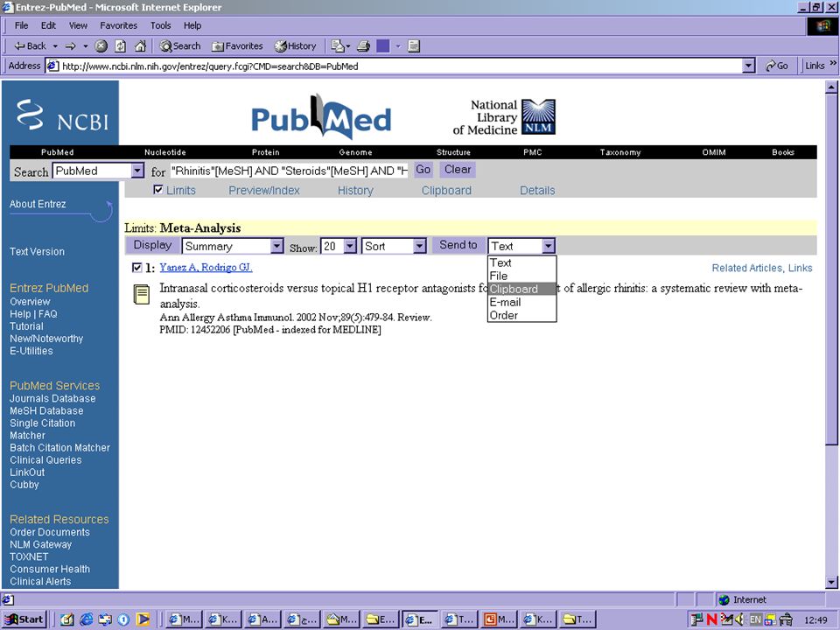Click the National Library of Medicine logo
The image size is (840, 630).
[x=504, y=116]
